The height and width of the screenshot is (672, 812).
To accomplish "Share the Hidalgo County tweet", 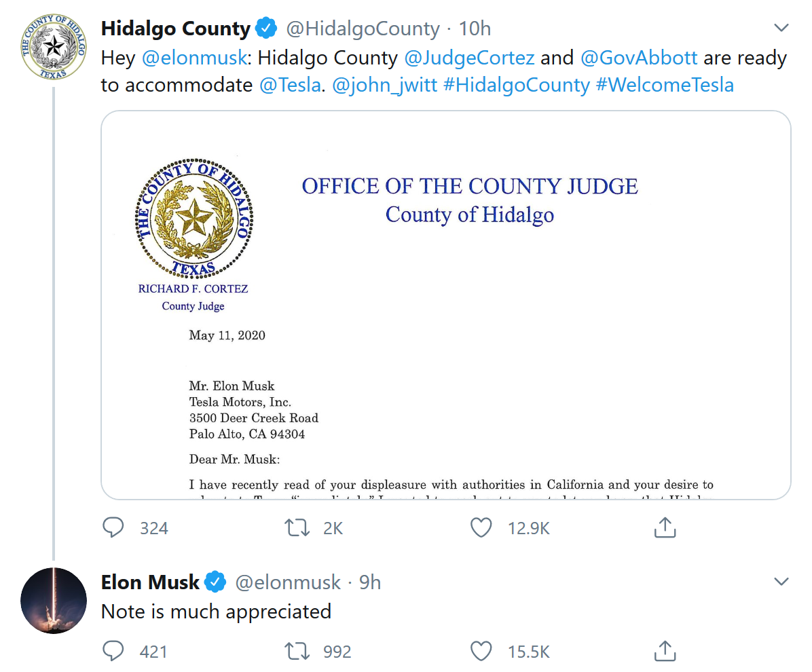I will point(665,527).
